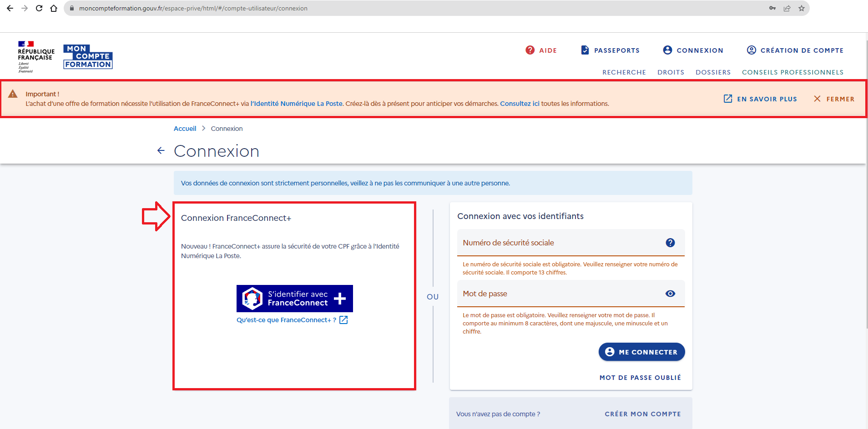Click 'Connexion avec vos identifiants' heading
Screen dimensions: 868x429
[x=520, y=216]
